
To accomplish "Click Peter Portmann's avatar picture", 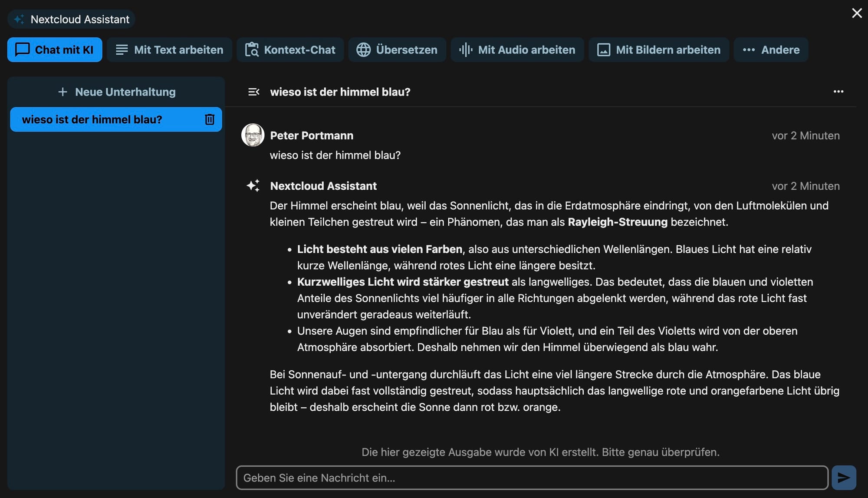I will (253, 135).
